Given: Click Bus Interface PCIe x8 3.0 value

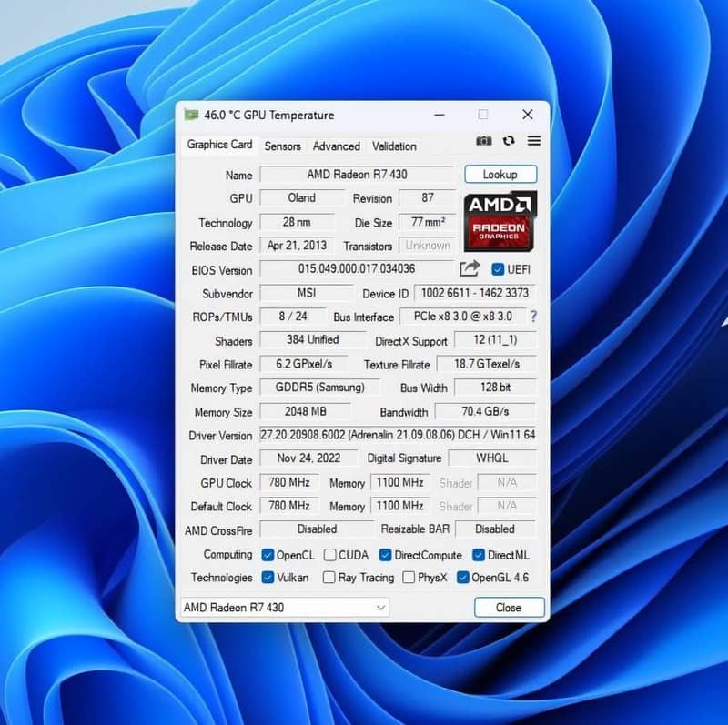Looking at the screenshot, I should pyautogui.click(x=463, y=317).
